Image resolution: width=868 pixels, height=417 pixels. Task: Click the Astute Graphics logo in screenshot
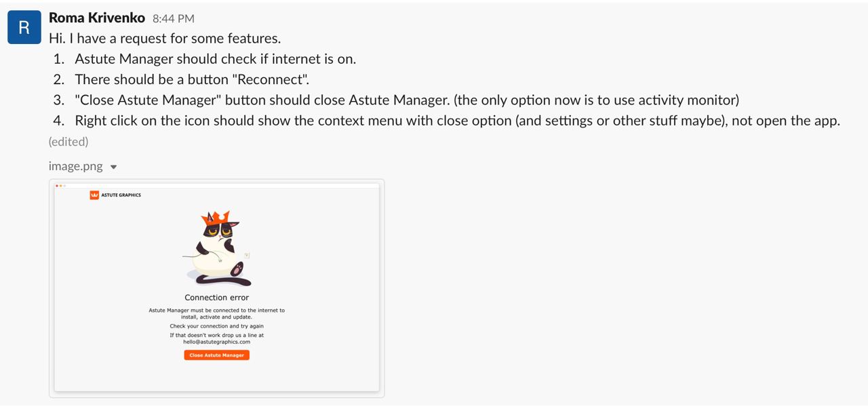pos(115,195)
